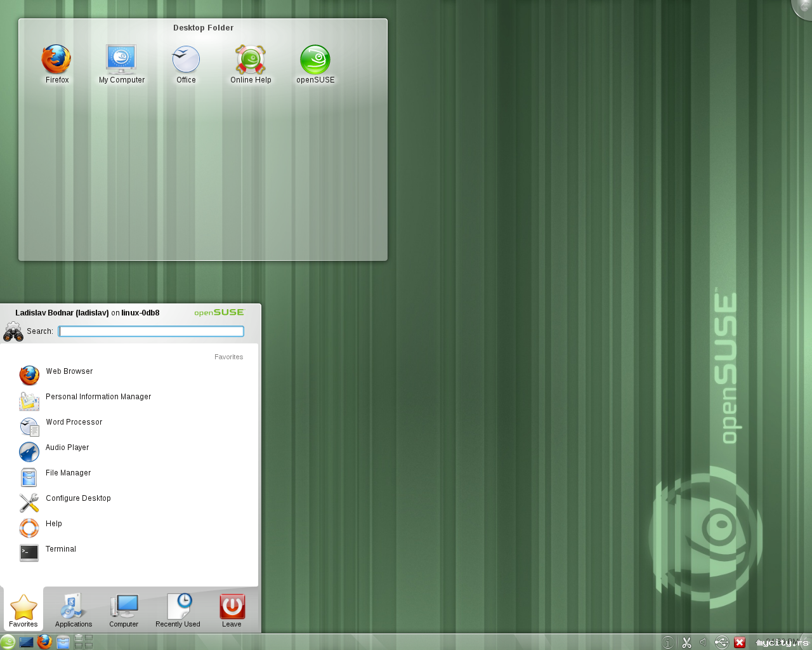Click the show desktop icon in the panel
The image size is (812, 650).
(26, 642)
